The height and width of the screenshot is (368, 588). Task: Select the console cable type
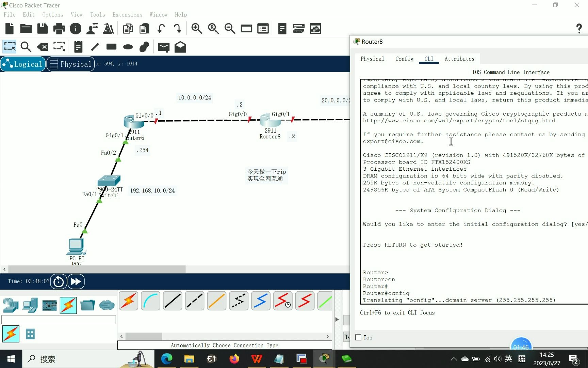(x=150, y=301)
